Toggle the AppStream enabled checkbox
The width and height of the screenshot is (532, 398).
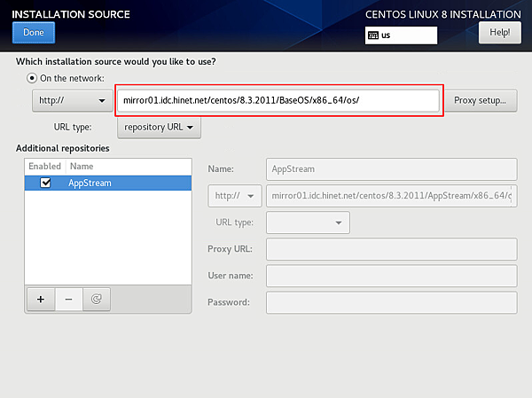45,183
